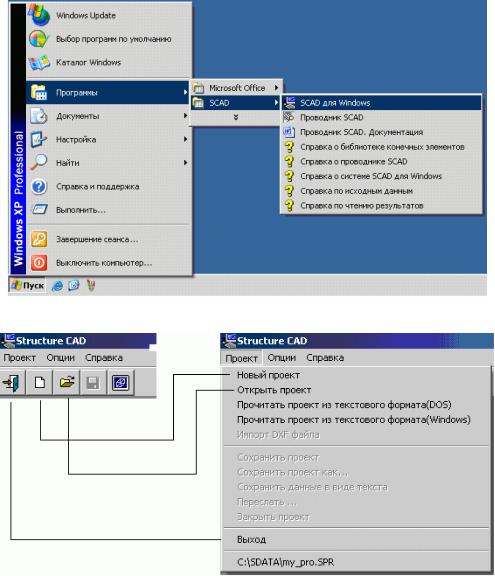Click the opened Проект menu in right window
Screen dimensions: 495x576
241,358
